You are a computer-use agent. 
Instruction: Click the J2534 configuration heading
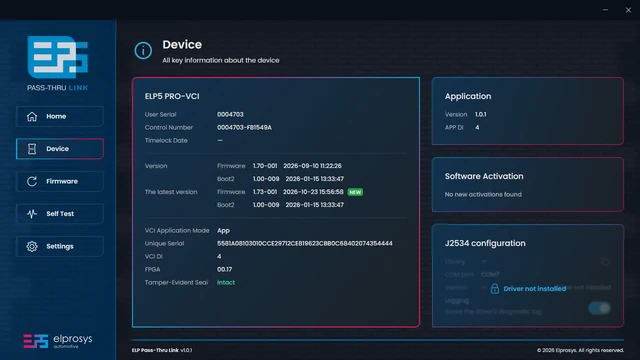coord(485,243)
